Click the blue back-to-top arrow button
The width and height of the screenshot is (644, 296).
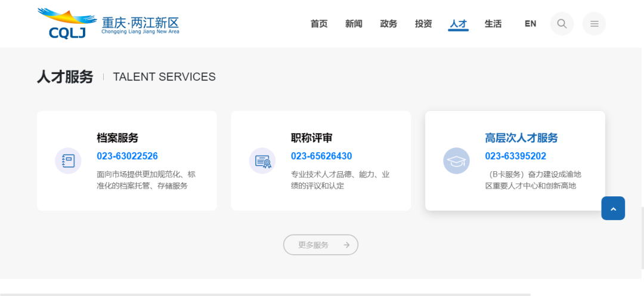(x=613, y=208)
